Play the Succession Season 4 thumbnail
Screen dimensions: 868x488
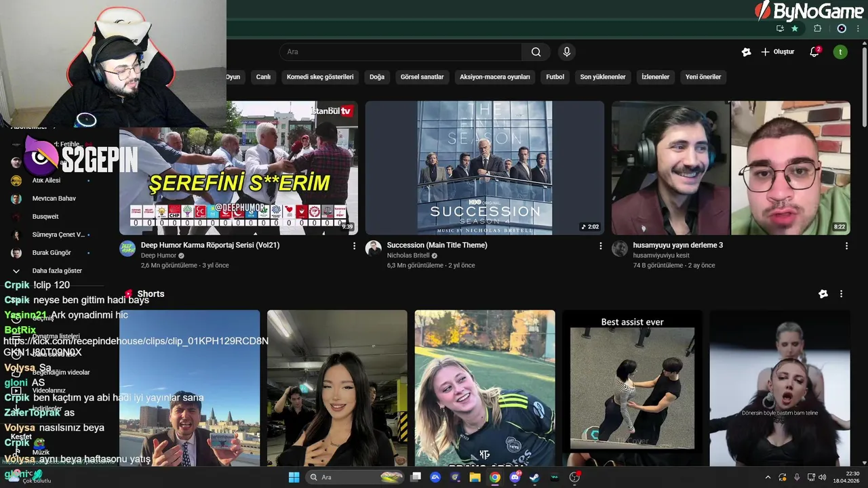485,168
